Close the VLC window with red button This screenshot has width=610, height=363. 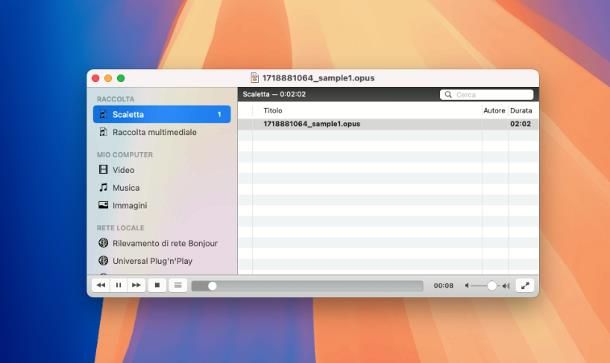click(96, 78)
